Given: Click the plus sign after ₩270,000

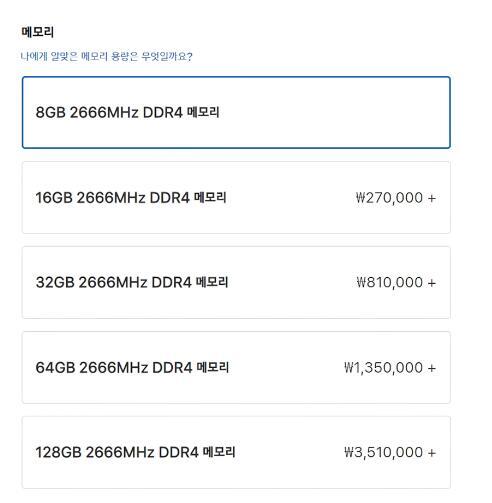Looking at the screenshot, I should [x=432, y=198].
